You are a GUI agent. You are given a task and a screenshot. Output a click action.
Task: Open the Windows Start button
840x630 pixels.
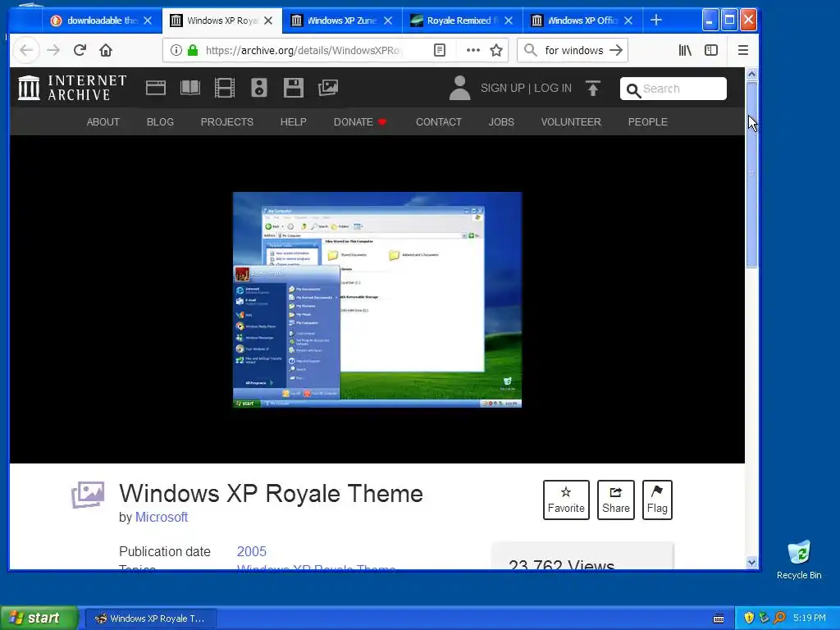click(x=39, y=618)
